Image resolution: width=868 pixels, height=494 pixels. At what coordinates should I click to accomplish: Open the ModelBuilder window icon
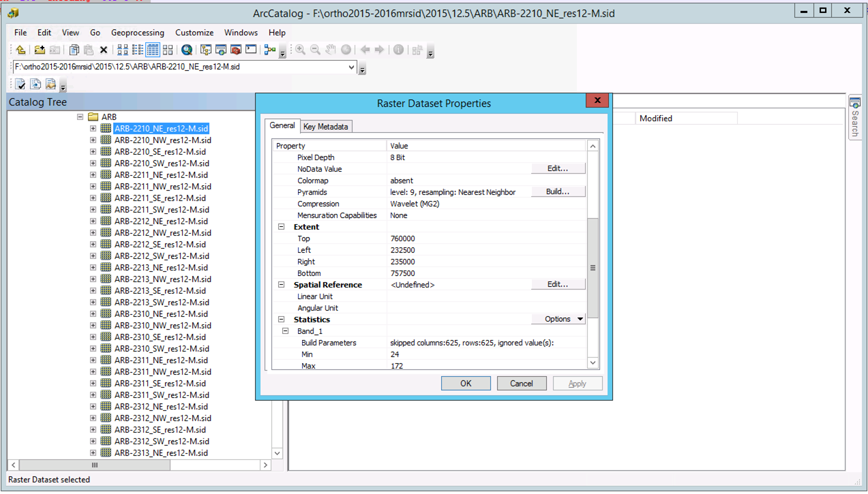270,50
